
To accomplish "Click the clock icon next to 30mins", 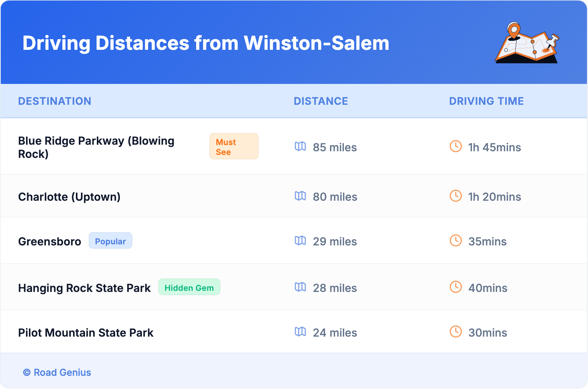I will 456,332.
